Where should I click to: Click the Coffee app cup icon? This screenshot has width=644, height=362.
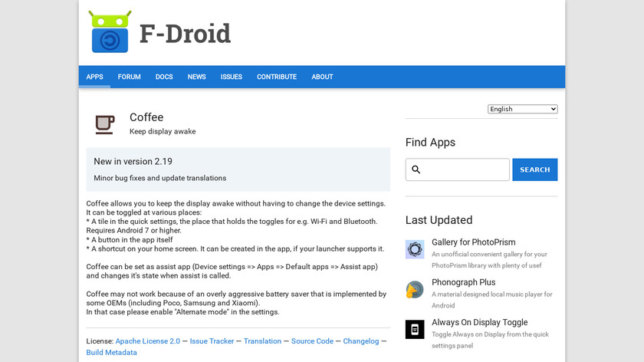pyautogui.click(x=105, y=124)
